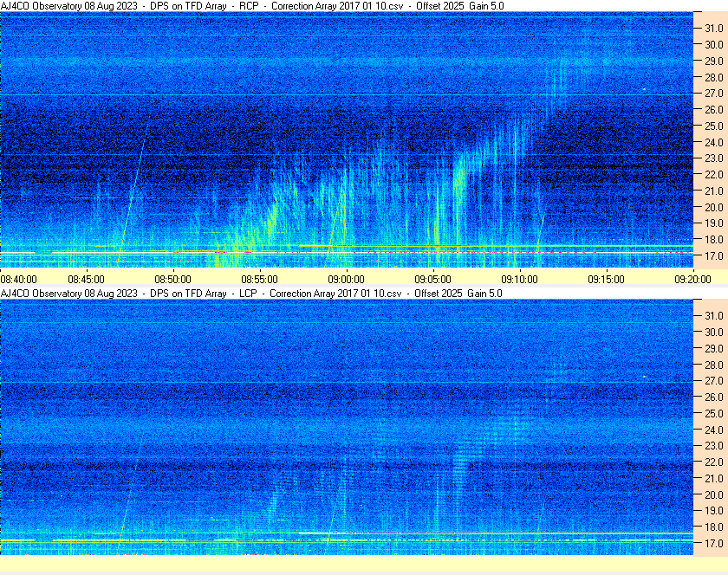Select the 27.0 frequency label in RCP panel

point(713,94)
